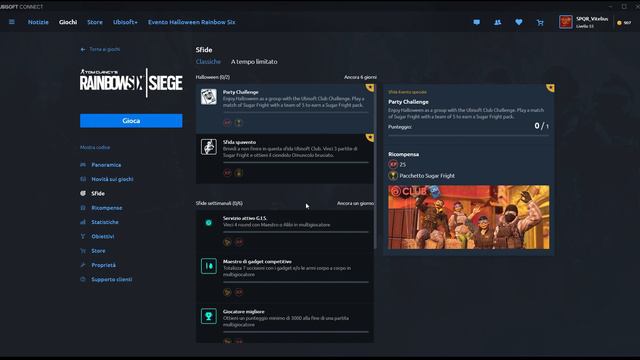Click the SPQR_Vitelius profile avatar

point(566,22)
